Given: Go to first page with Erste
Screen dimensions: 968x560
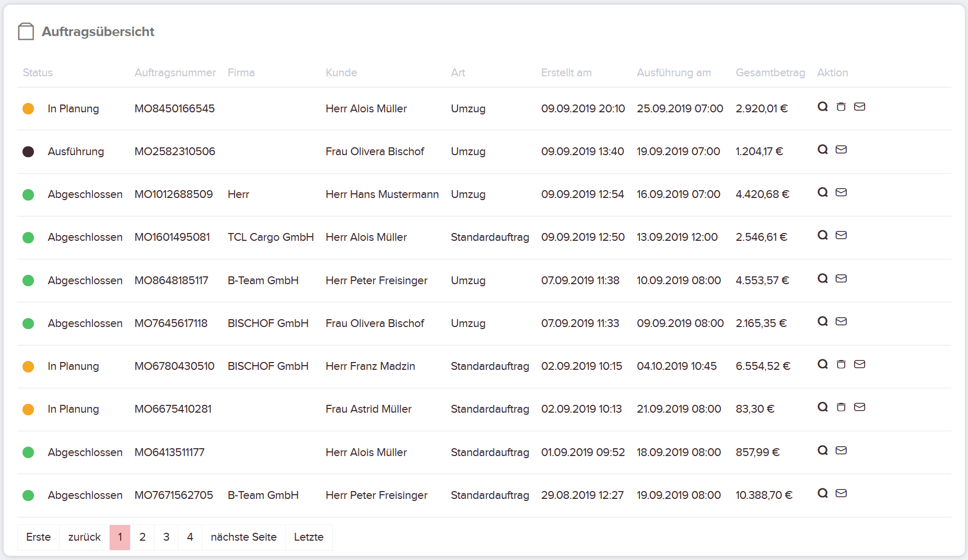Looking at the screenshot, I should (39, 537).
